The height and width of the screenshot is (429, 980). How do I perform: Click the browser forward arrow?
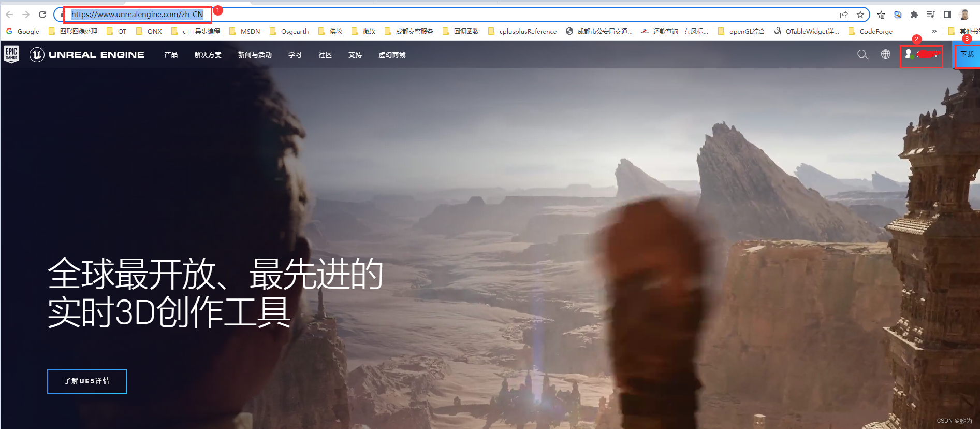pos(26,15)
